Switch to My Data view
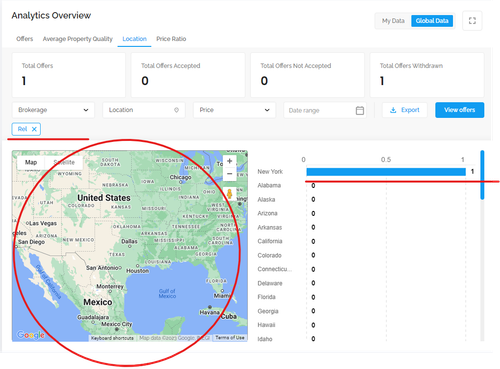 pyautogui.click(x=393, y=21)
